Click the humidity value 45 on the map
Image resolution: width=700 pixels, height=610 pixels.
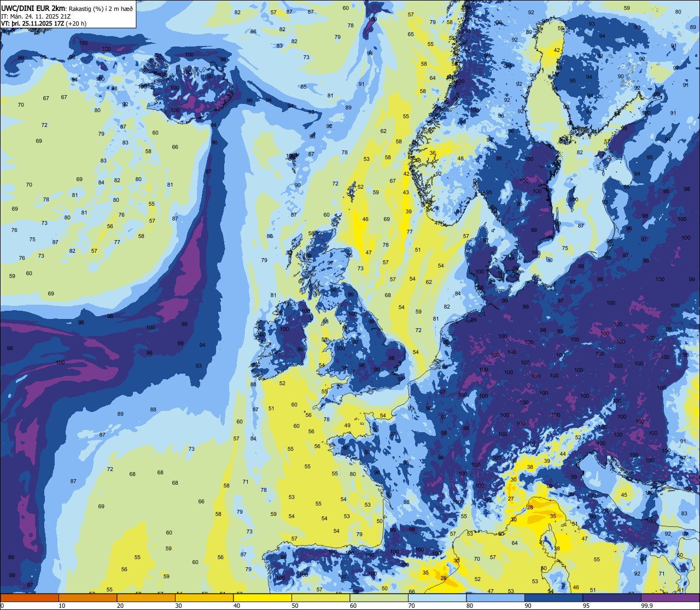tap(624, 495)
